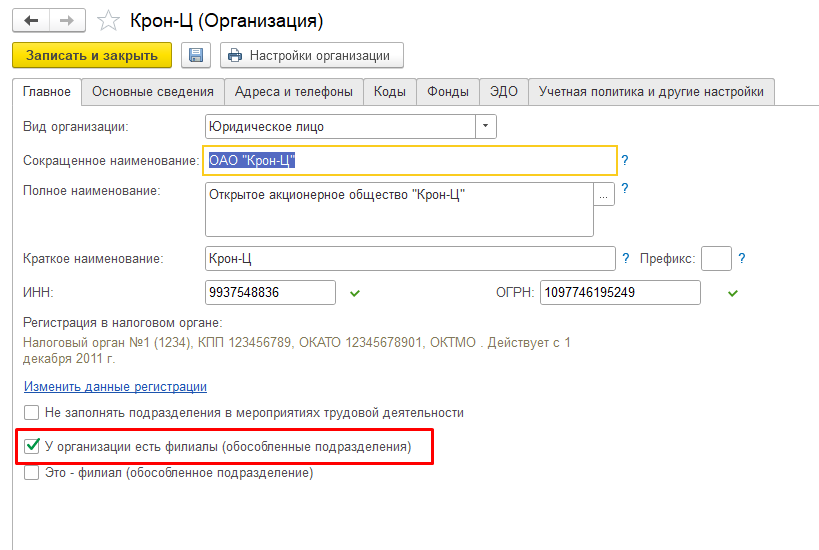Switch to the Основные сведения tab
Image resolution: width=819 pixels, height=550 pixels.
point(153,92)
